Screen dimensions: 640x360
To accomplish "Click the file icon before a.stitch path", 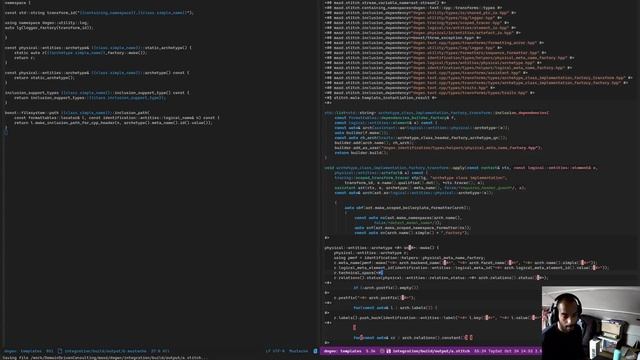I will coord(389,351).
